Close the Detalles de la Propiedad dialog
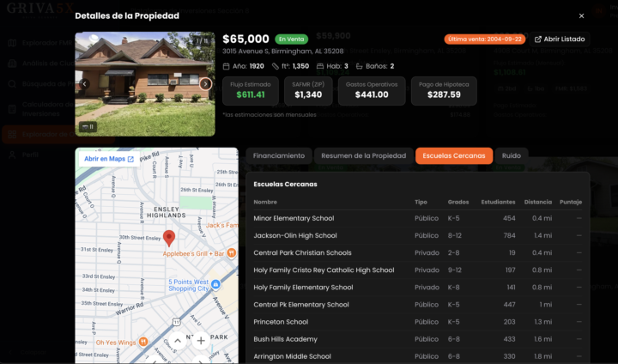This screenshot has height=364, width=618. click(581, 15)
